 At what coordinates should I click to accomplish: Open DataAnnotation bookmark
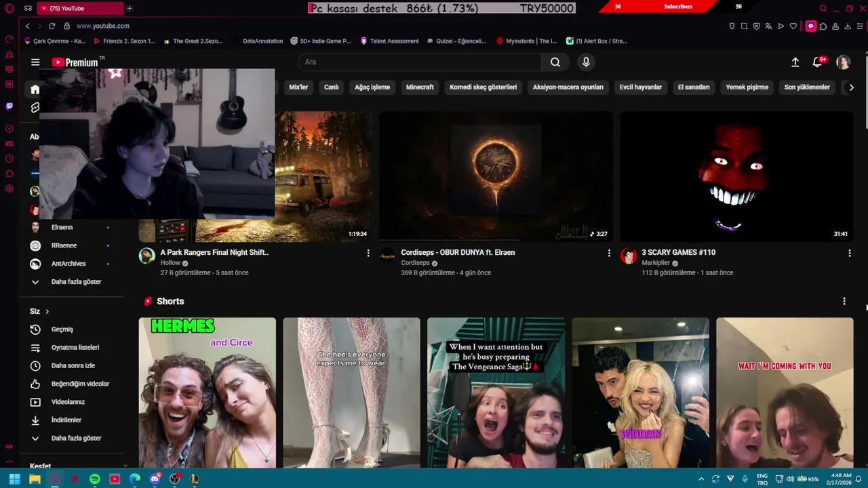click(x=258, y=41)
